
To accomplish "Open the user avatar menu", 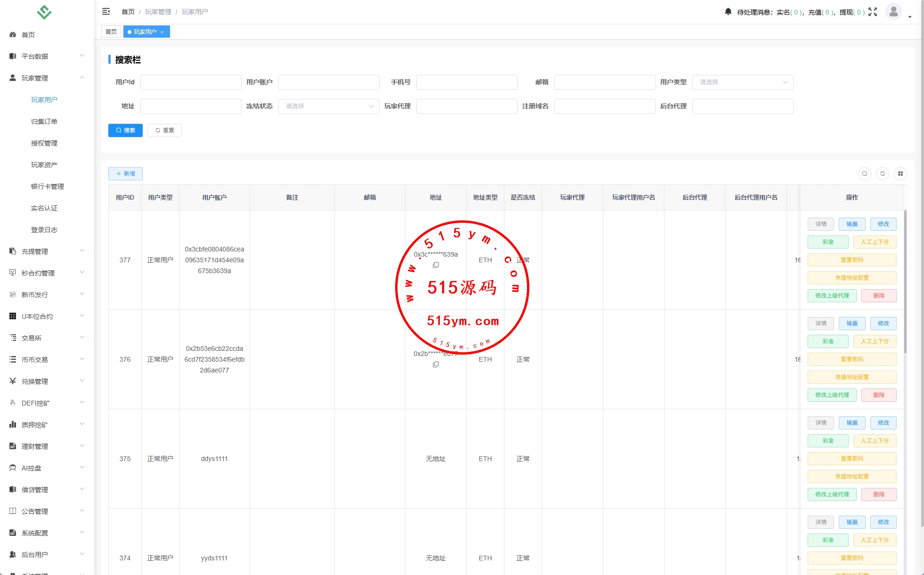I will coord(893,11).
